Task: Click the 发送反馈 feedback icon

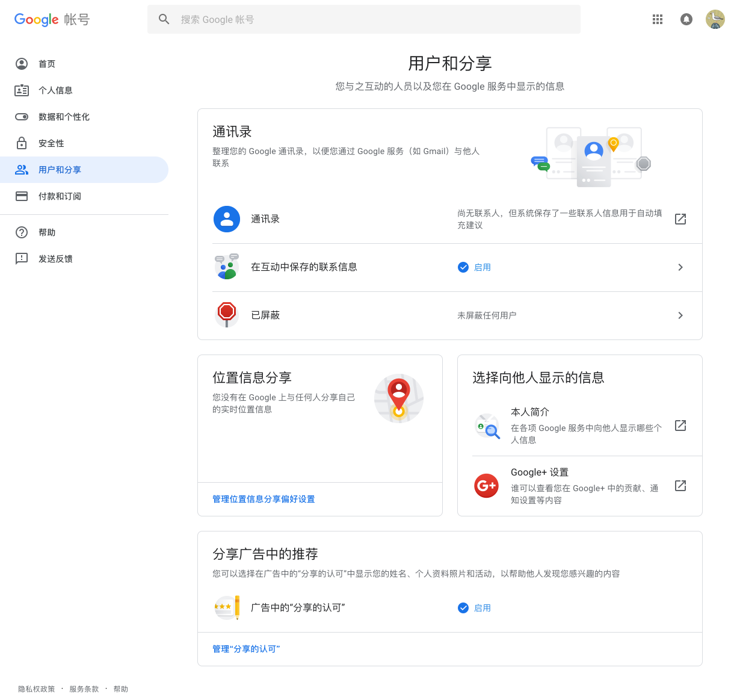Action: [22, 259]
